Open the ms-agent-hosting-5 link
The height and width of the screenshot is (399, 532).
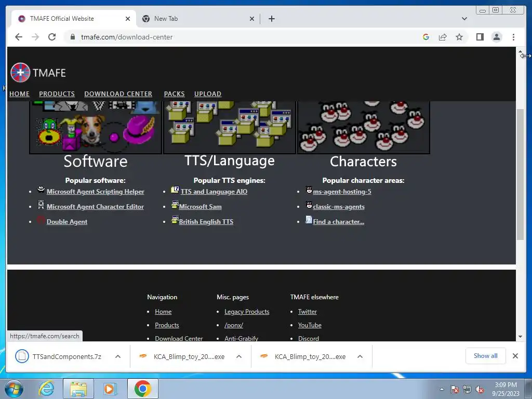pos(342,192)
